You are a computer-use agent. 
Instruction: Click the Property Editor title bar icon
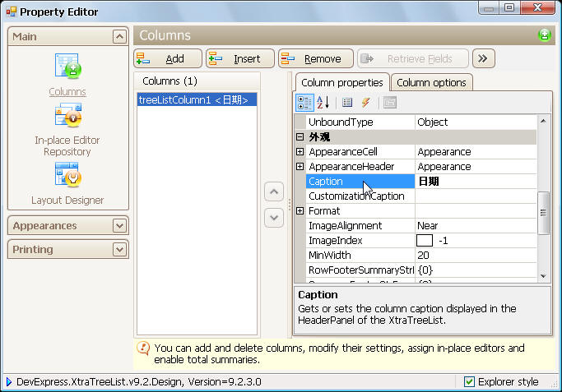(12, 12)
